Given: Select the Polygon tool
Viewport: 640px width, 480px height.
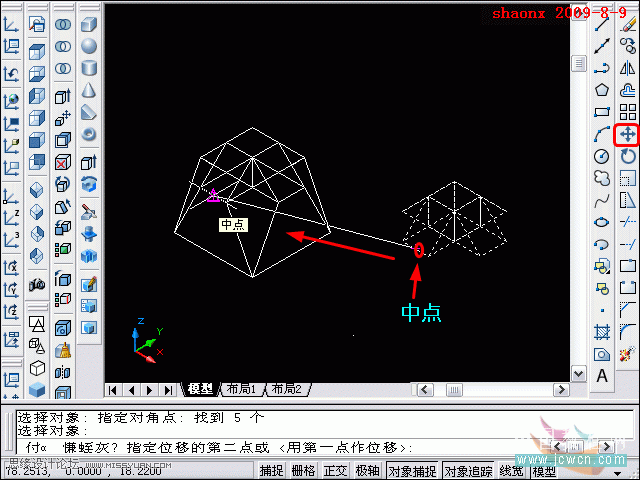Looking at the screenshot, I should (602, 90).
